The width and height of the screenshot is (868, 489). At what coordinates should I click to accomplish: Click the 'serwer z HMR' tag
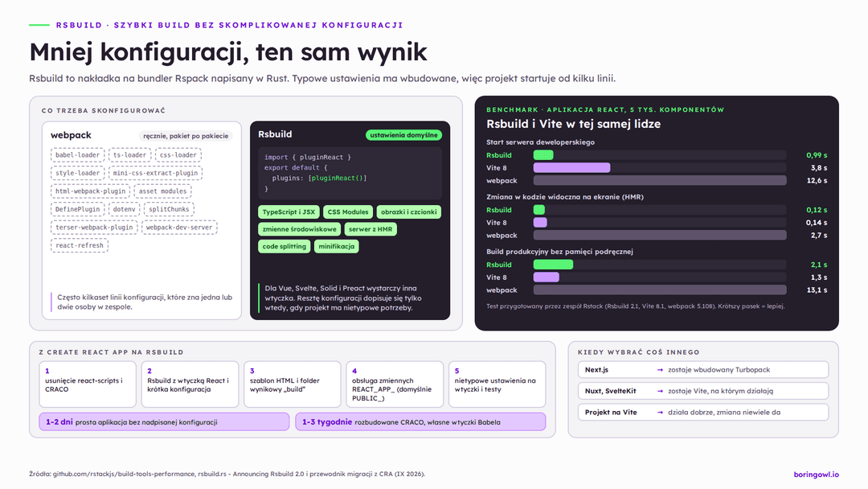[371, 229]
